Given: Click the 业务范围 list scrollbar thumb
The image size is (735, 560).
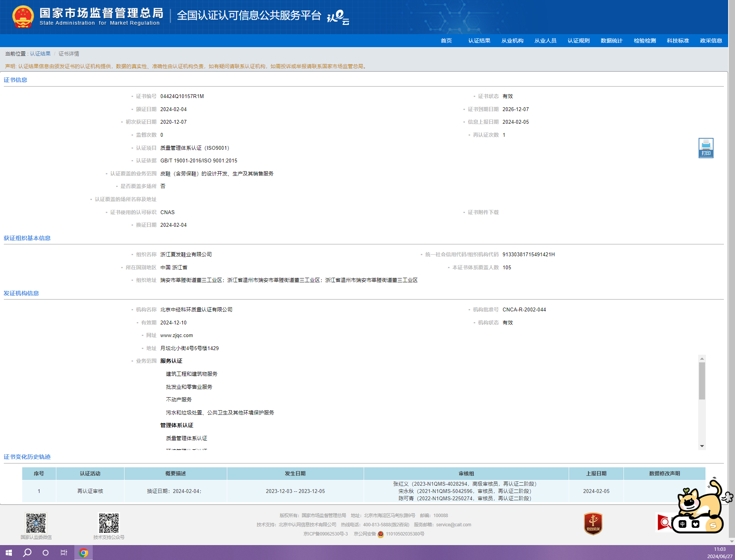Looking at the screenshot, I should point(702,381).
